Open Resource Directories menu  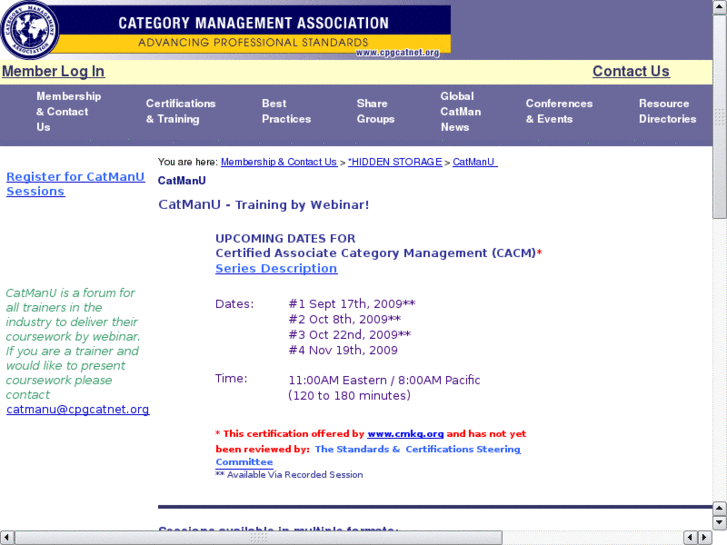point(667,111)
